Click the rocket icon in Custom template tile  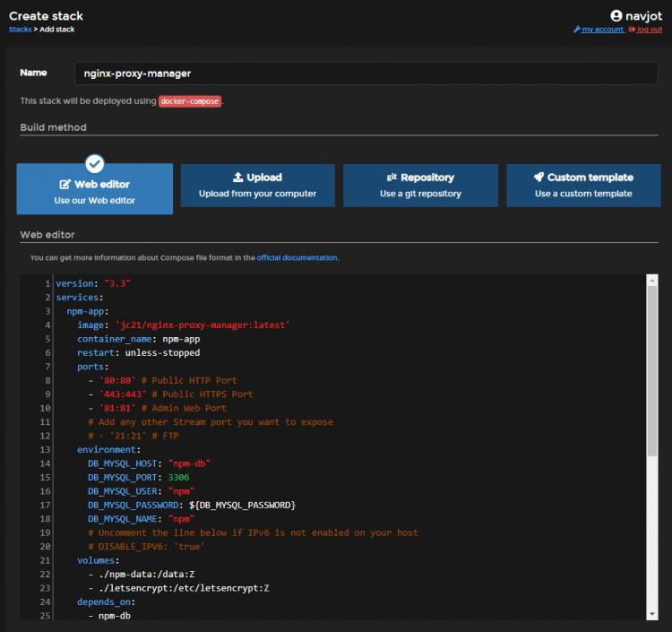click(x=538, y=177)
